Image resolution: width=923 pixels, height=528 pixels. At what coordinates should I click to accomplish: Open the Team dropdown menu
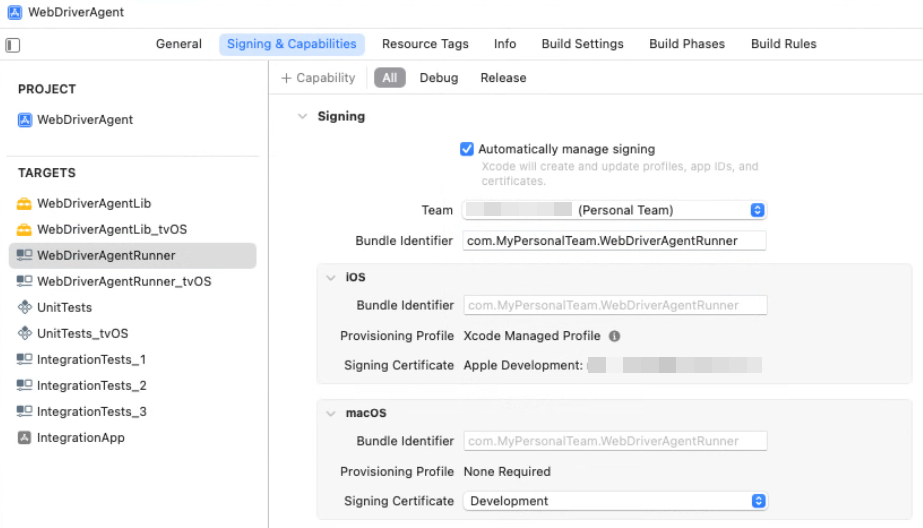(757, 210)
